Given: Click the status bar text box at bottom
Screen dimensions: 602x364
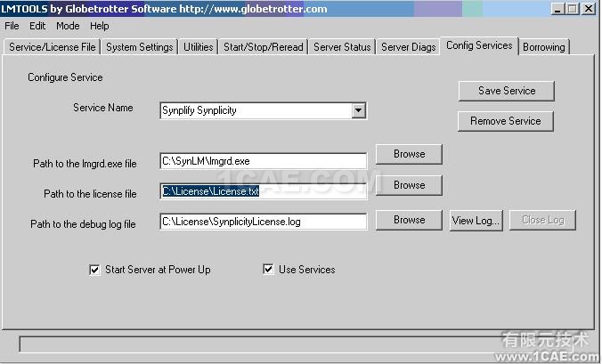Looking at the screenshot, I should point(296,344).
